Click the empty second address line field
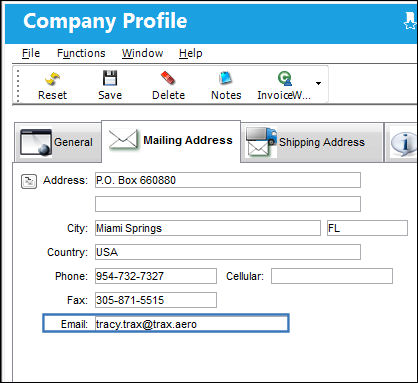This screenshot has height=383, width=418. point(228,204)
